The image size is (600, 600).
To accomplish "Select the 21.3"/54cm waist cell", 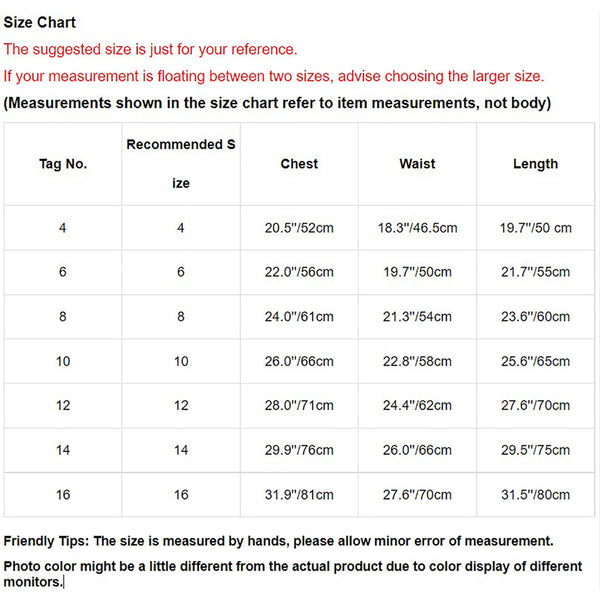I will pyautogui.click(x=417, y=316).
